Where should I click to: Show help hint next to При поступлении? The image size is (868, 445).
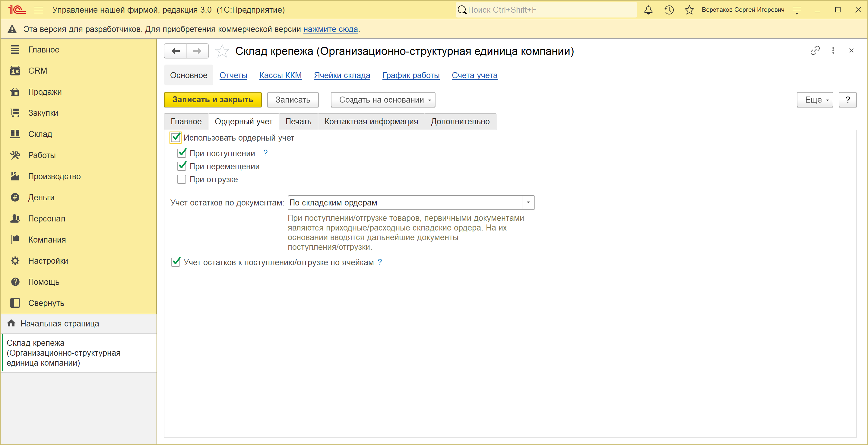[x=265, y=153]
